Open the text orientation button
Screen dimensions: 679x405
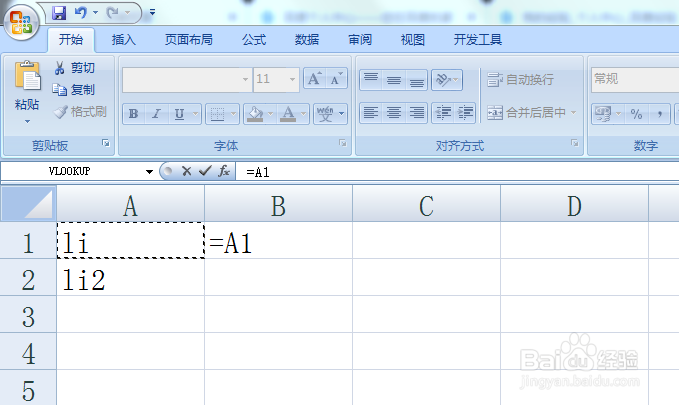447,80
